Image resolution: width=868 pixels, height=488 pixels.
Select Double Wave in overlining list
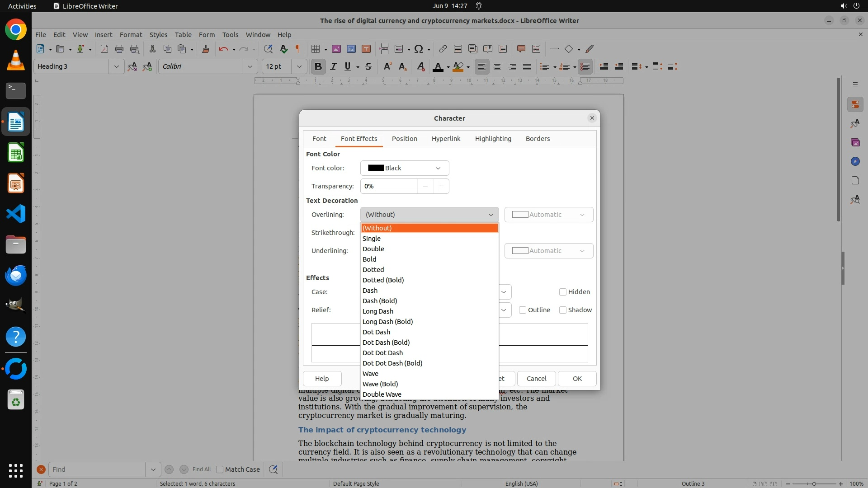tap(382, 394)
